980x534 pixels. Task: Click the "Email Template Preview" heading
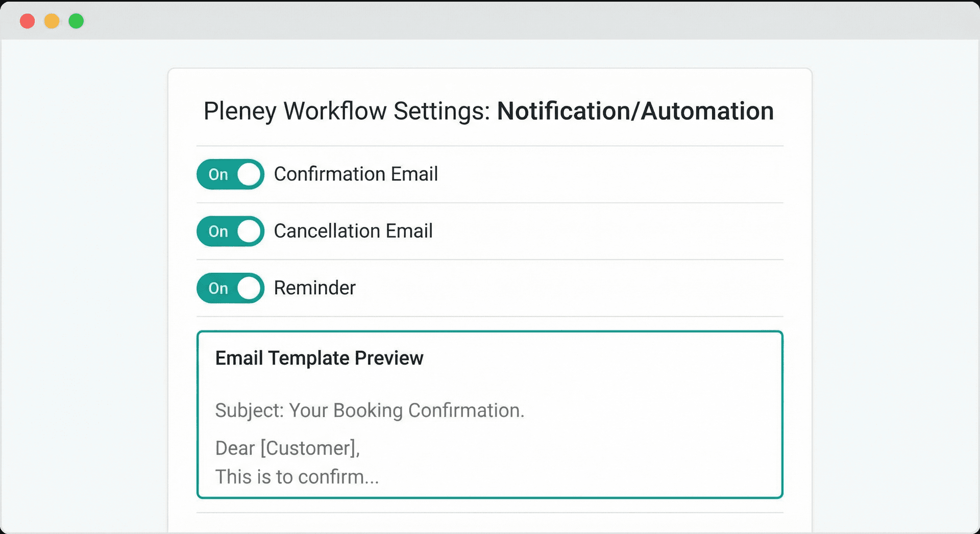coord(319,358)
